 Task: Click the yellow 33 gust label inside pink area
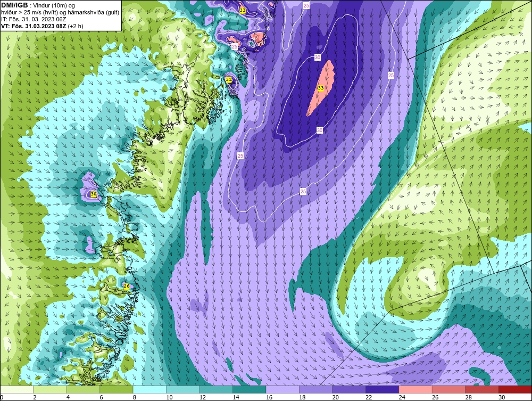[320, 88]
